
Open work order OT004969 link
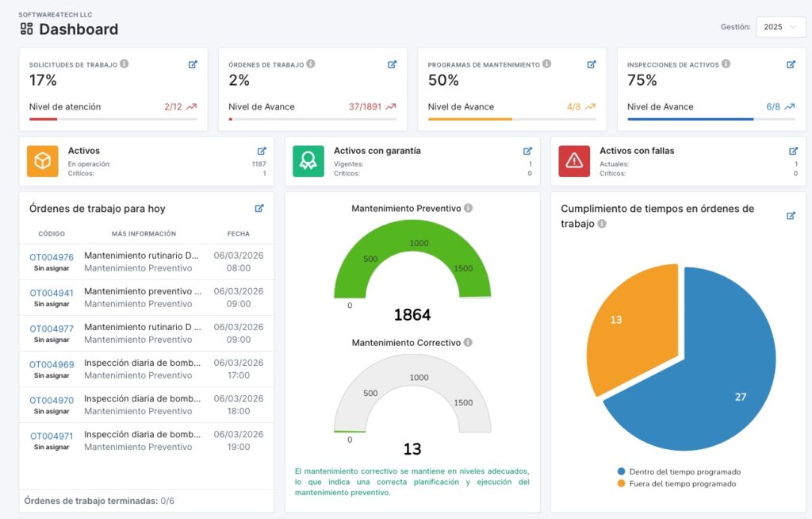pos(52,364)
